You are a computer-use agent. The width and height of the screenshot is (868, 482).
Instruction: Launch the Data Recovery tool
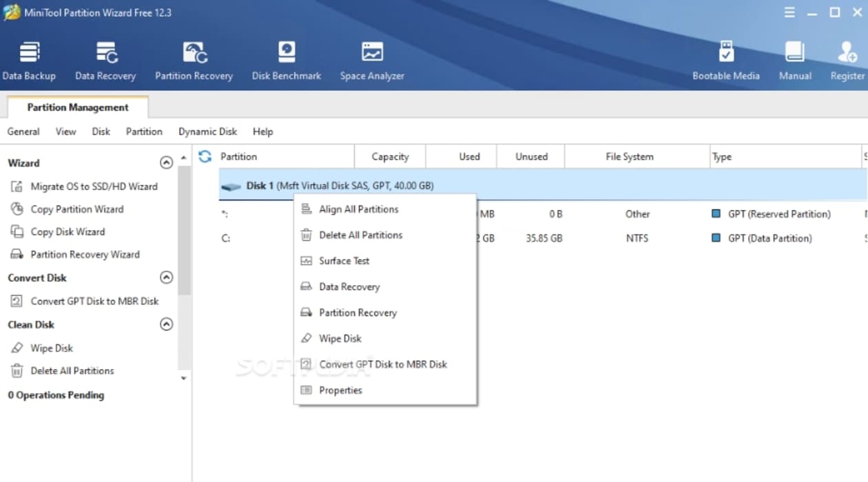[105, 61]
